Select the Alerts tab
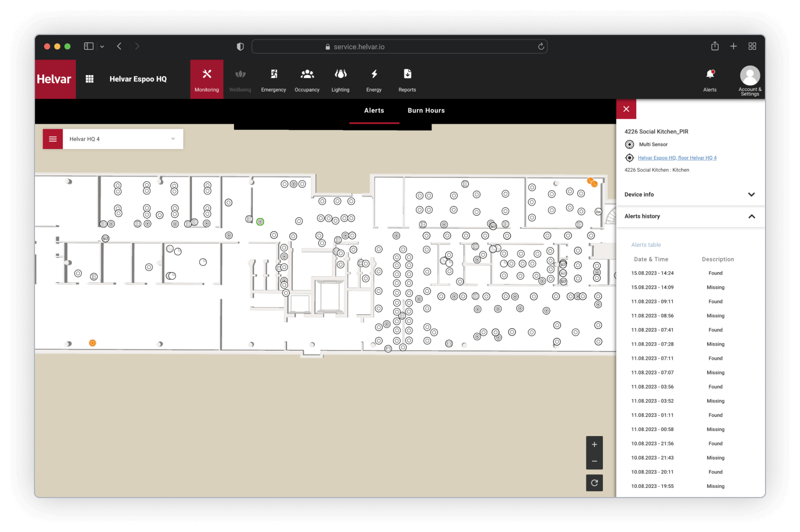 [374, 111]
